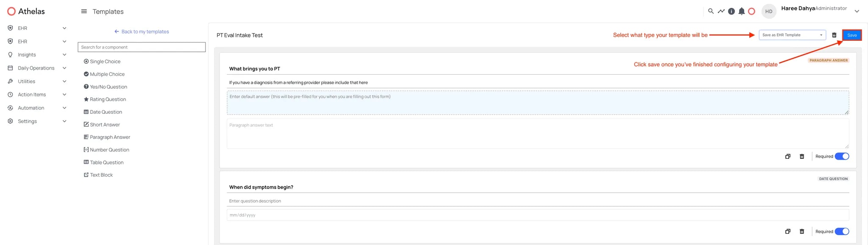Screen dimensions: 868x245
Task: Edit the When did symptoms begin question title
Action: pyautogui.click(x=261, y=187)
